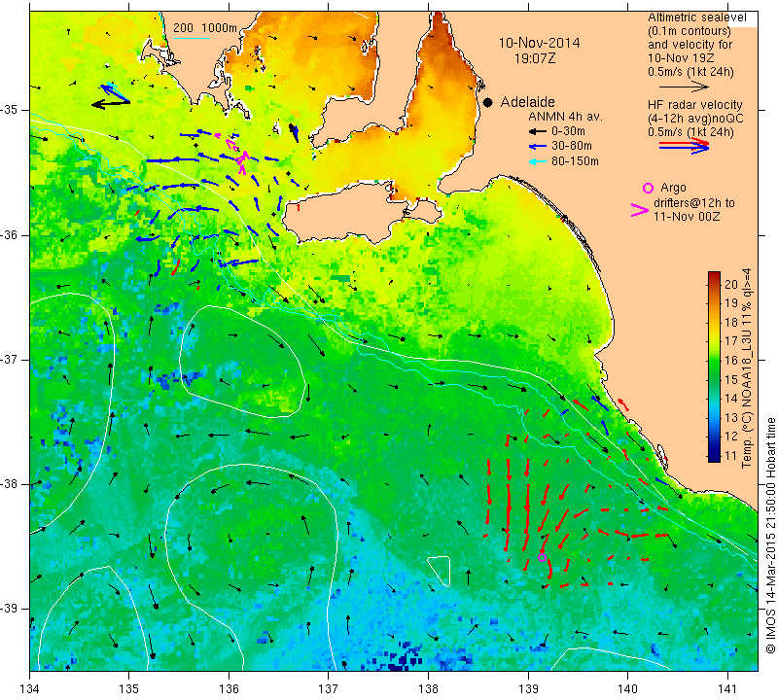Click the 'Argo' legend label
This screenshot has height=700, width=778.
[x=673, y=188]
